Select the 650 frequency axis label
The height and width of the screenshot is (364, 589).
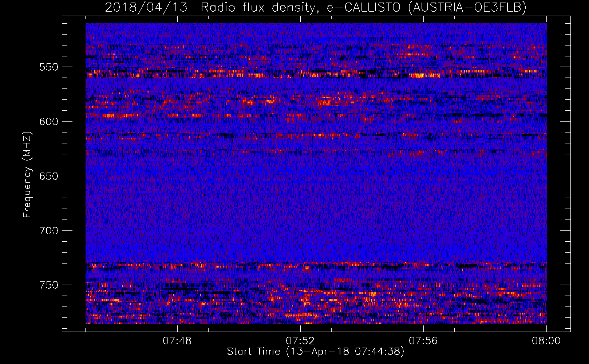[49, 177]
